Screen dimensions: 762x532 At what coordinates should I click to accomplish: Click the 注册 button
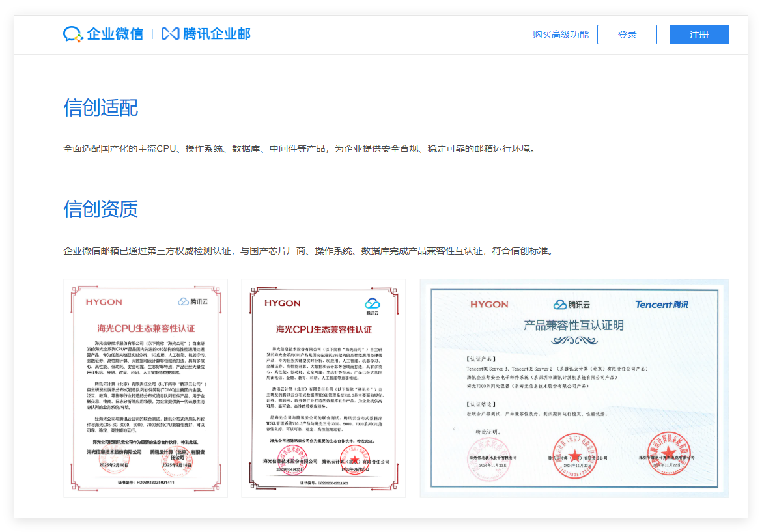699,35
